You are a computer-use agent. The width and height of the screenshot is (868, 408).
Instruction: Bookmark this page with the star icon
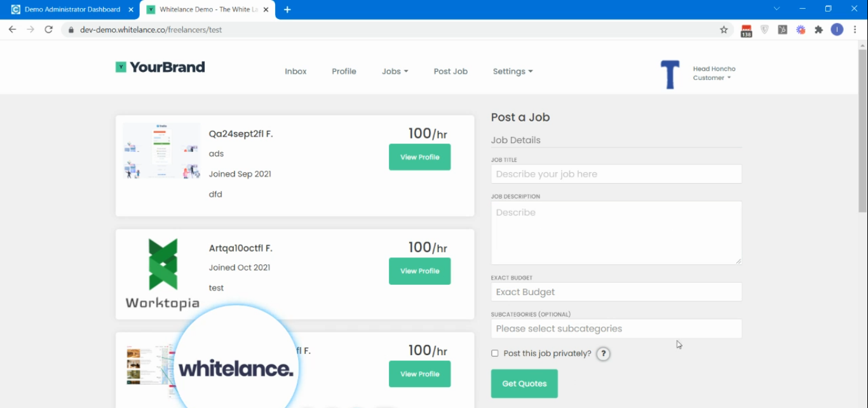pyautogui.click(x=724, y=30)
